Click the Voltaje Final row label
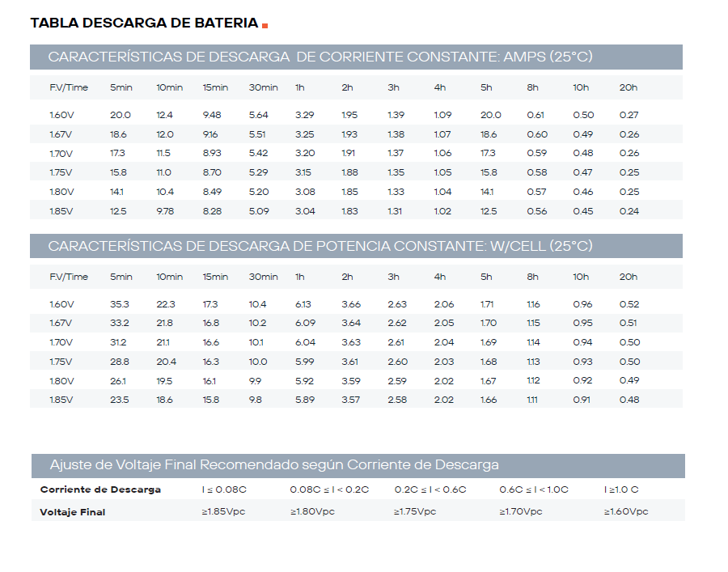The height and width of the screenshot is (572, 728). tap(73, 511)
